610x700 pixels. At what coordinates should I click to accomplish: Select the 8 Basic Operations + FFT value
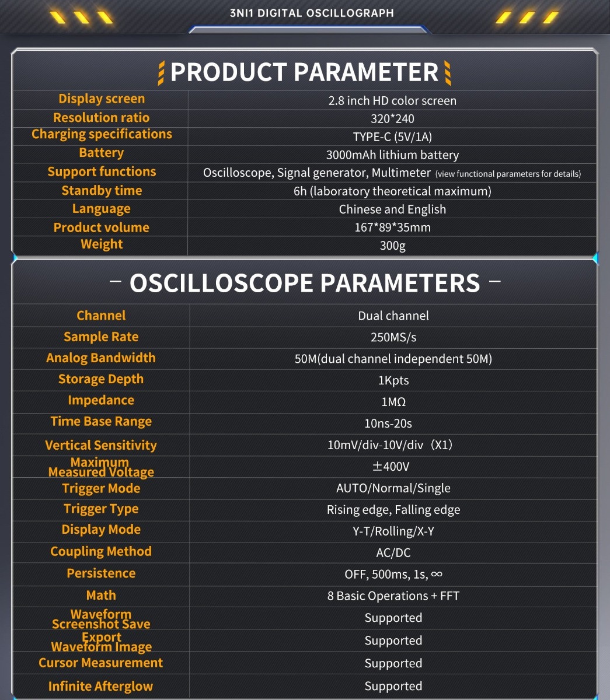coord(393,596)
